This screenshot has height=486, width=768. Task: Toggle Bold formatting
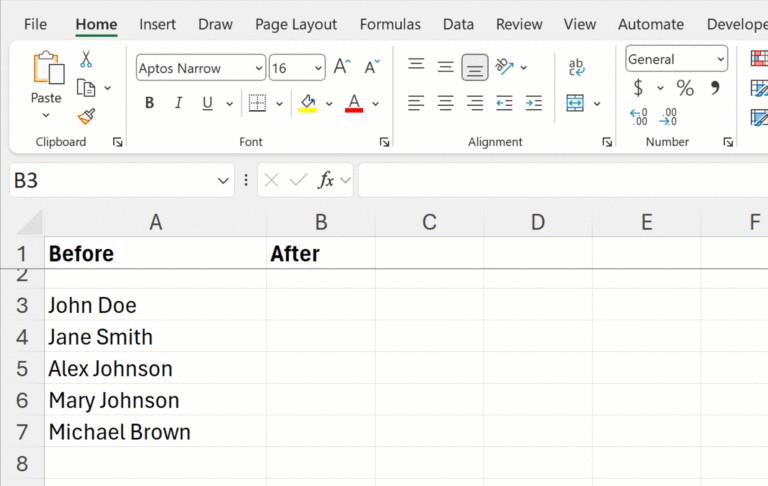149,103
